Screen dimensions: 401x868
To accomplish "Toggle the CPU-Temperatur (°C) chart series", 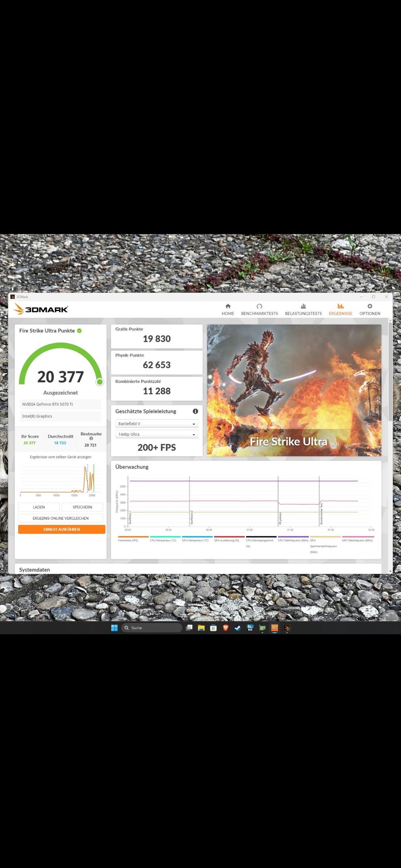I will pos(165,539).
